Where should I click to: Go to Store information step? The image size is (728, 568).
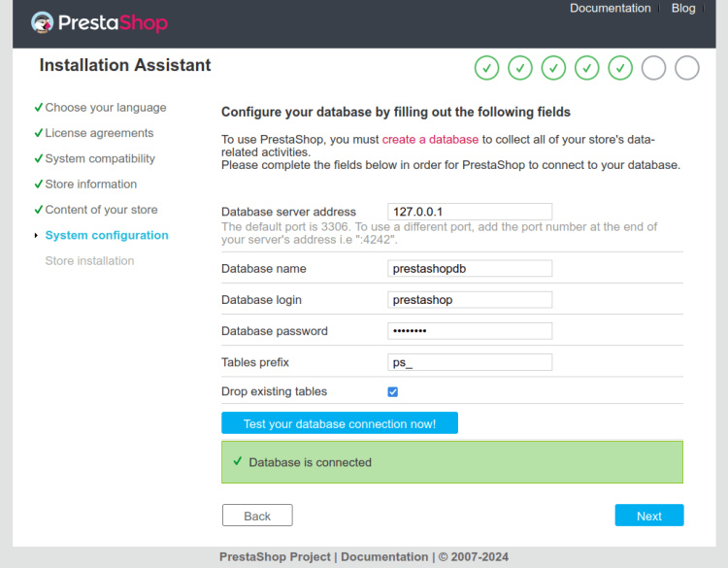pos(90,184)
